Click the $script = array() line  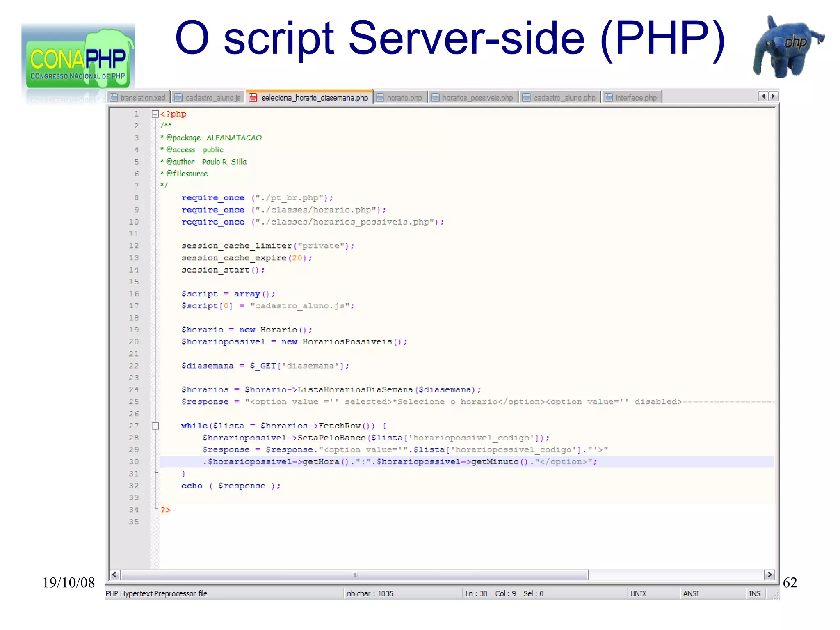pyautogui.click(x=228, y=294)
